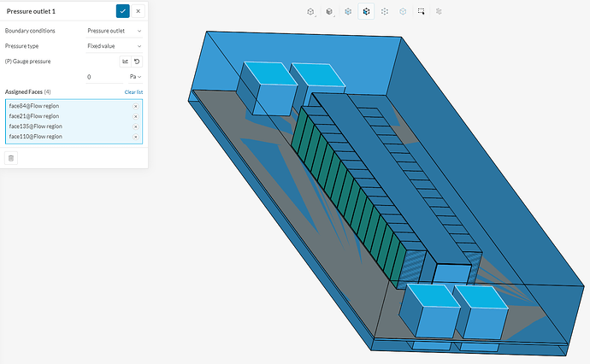Open the table input icon for Gauge pressure

[125, 62]
